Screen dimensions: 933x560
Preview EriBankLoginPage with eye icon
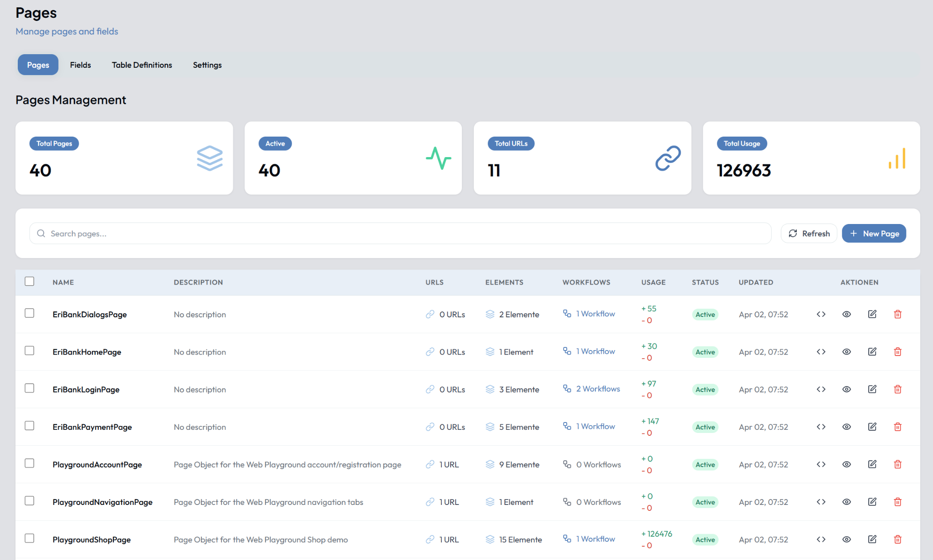tap(846, 389)
